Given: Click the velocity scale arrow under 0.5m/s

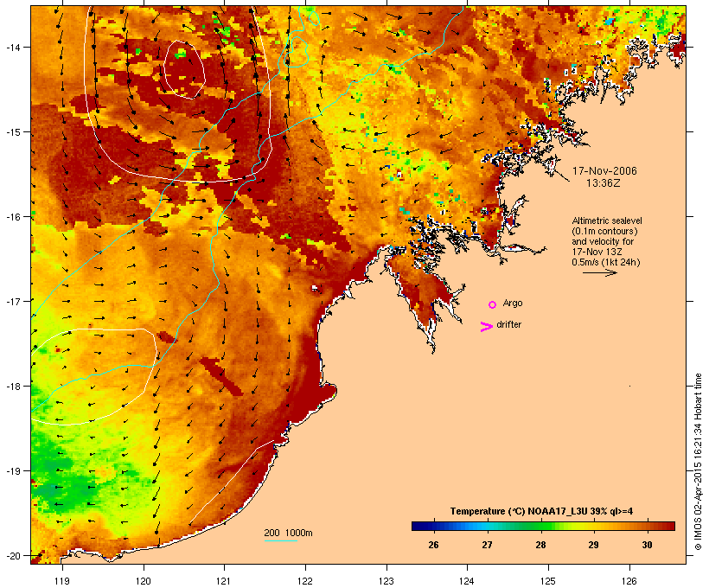Looking at the screenshot, I should pos(599,272).
